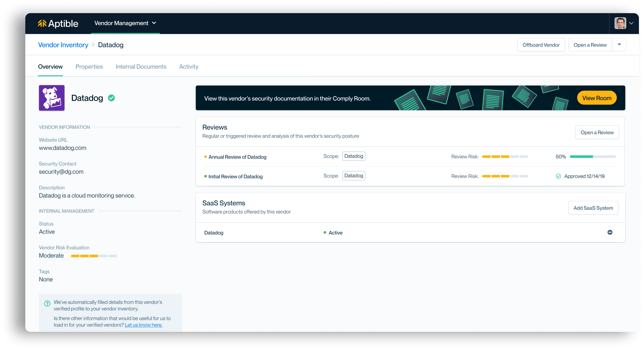This screenshot has height=349, width=644.
Task: Click Annual Review risk bar
Action: [x=505, y=157]
